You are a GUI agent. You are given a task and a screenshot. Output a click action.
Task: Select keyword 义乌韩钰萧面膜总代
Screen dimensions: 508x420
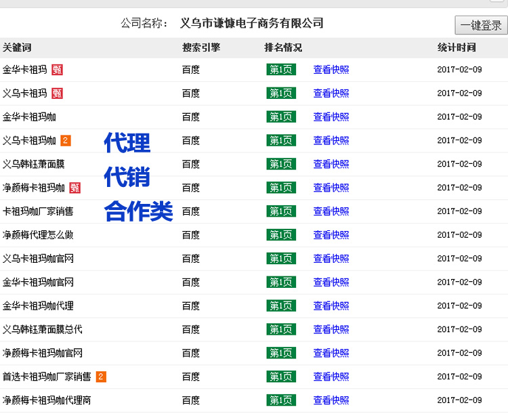click(43, 330)
